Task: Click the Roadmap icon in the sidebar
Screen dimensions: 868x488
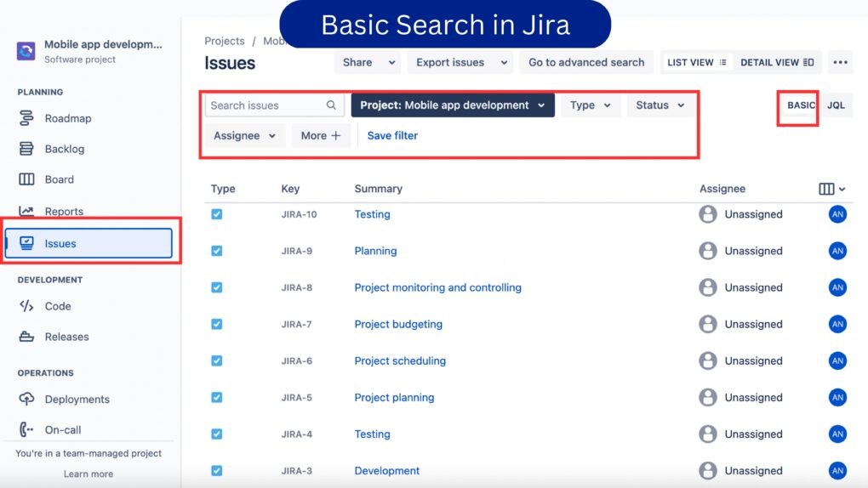Action: 26,118
